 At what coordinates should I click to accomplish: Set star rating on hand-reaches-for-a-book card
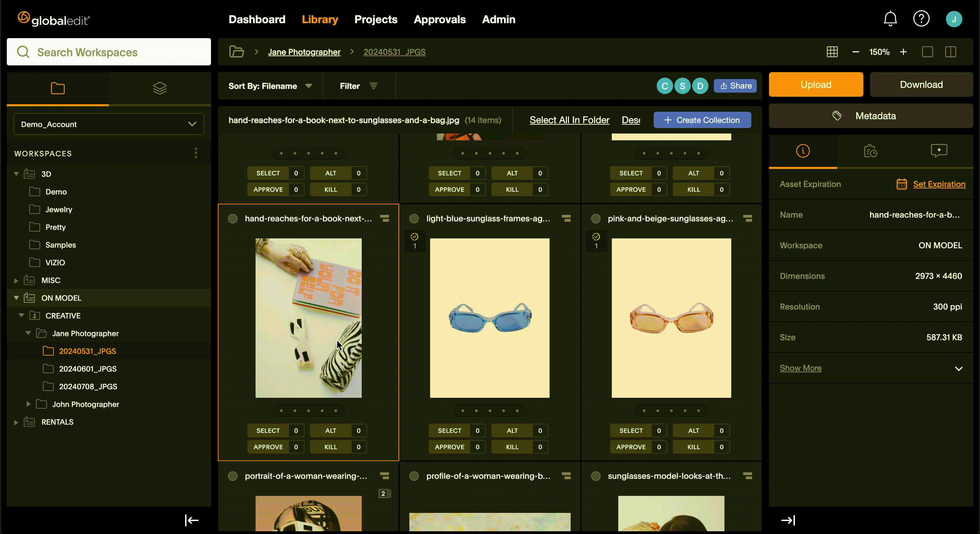[308, 410]
